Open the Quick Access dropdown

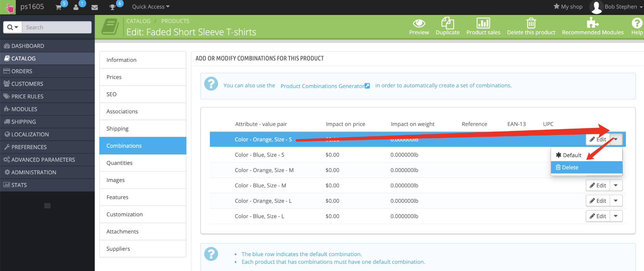[x=151, y=7]
